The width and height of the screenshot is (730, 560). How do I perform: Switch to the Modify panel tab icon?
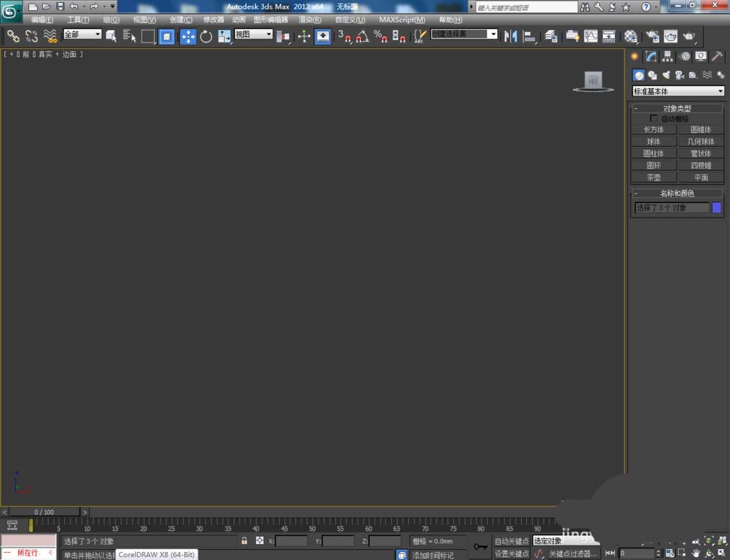651,56
